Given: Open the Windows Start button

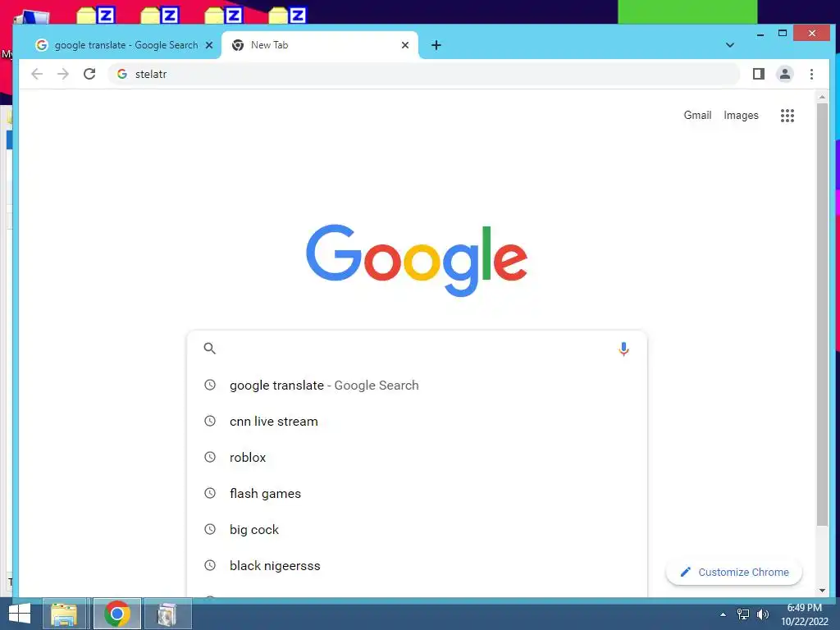Looking at the screenshot, I should 20,614.
